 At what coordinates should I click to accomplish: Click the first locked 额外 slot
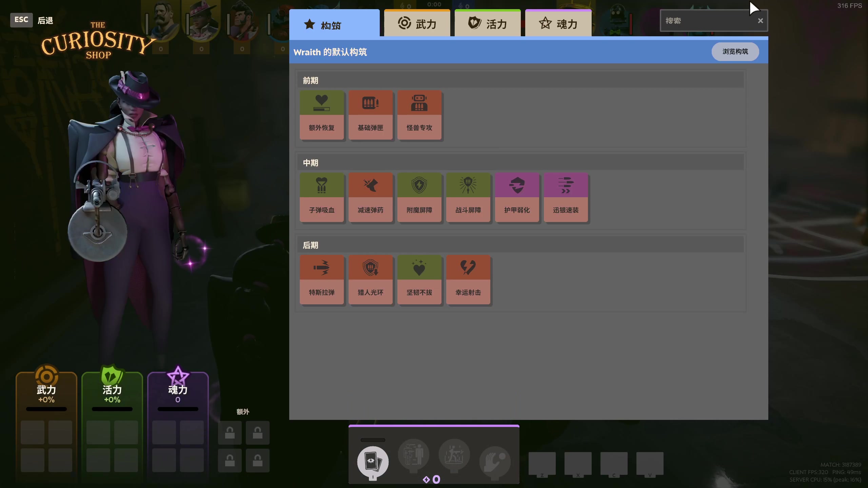tap(230, 432)
